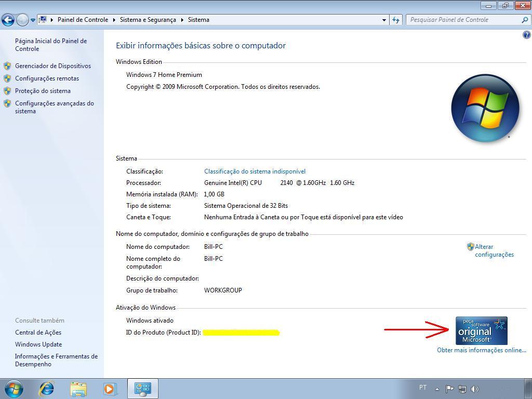
Task: Click the Windows logo orb image
Action: (x=485, y=108)
